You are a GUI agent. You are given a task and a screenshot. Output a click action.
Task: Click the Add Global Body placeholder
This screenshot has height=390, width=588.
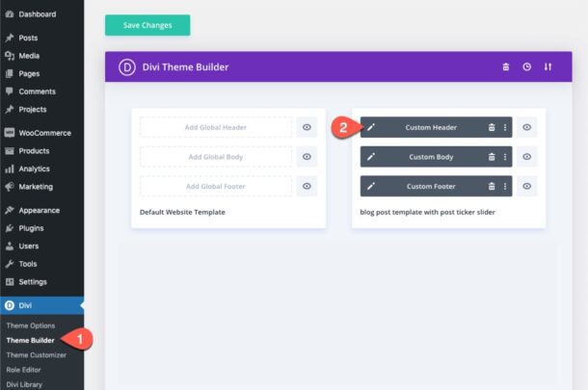[x=216, y=157]
